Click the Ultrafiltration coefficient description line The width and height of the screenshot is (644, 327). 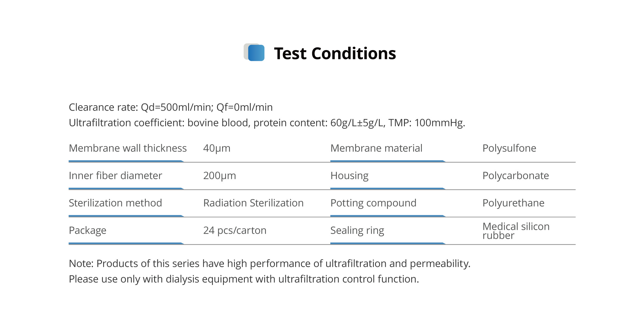point(267,123)
